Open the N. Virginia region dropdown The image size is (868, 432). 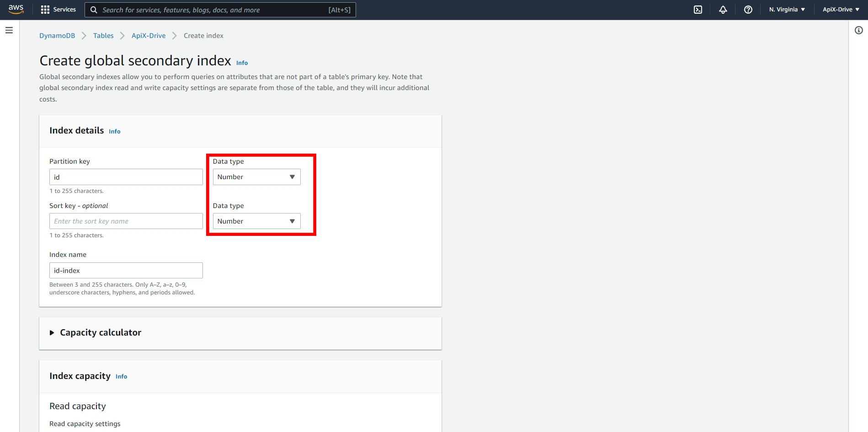point(787,10)
